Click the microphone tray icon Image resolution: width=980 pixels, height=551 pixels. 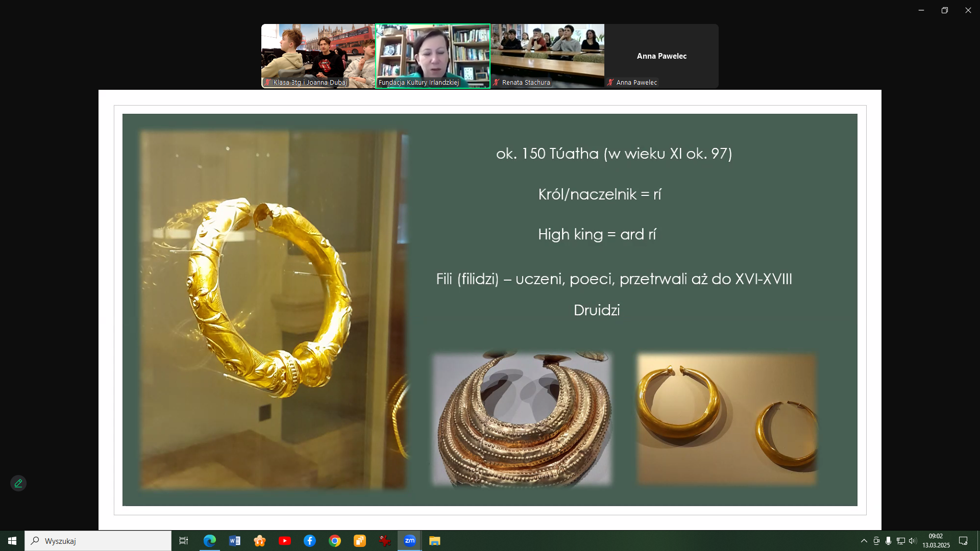[888, 541]
